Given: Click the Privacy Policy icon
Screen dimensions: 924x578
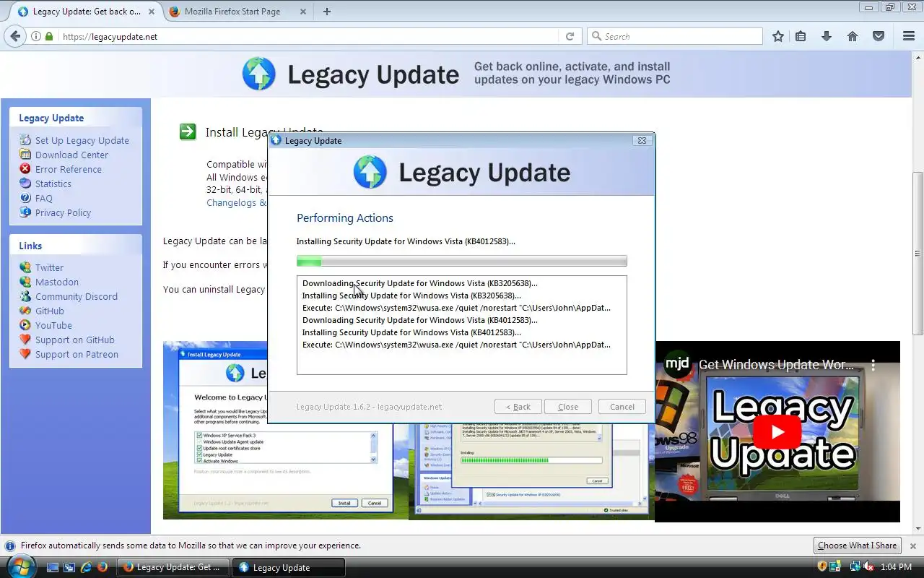Looking at the screenshot, I should point(25,212).
